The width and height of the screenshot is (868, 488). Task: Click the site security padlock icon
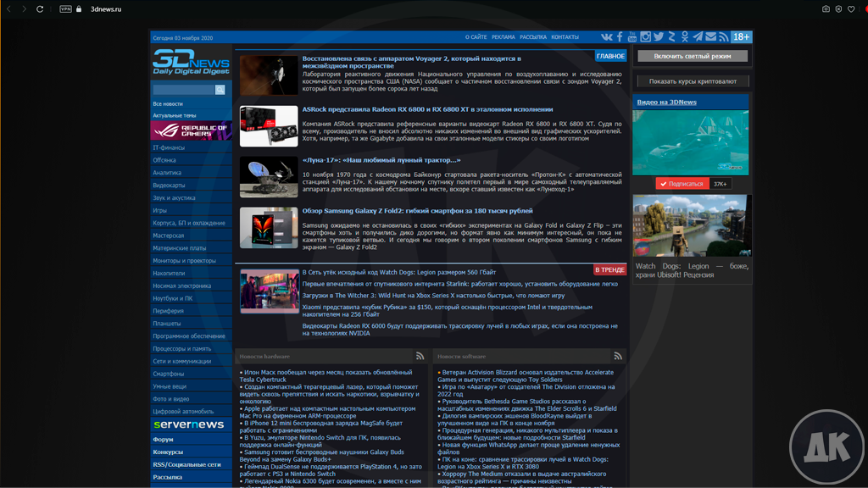tap(79, 8)
